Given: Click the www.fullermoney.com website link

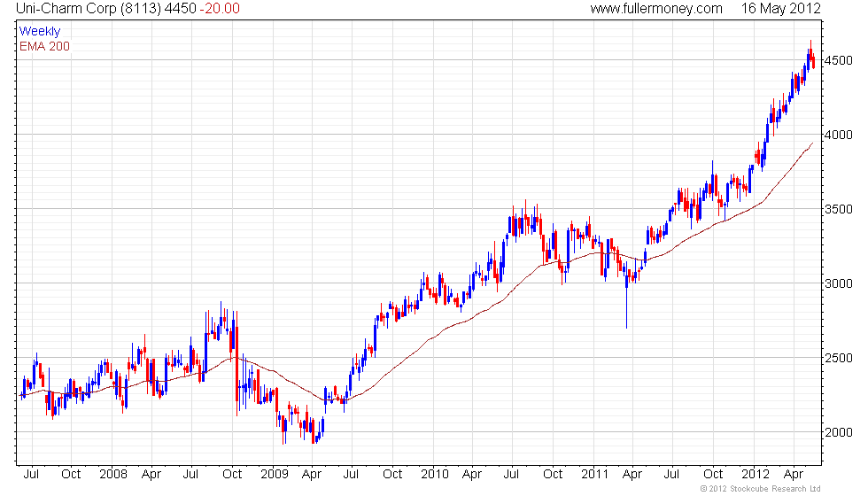Looking at the screenshot, I should (656, 9).
